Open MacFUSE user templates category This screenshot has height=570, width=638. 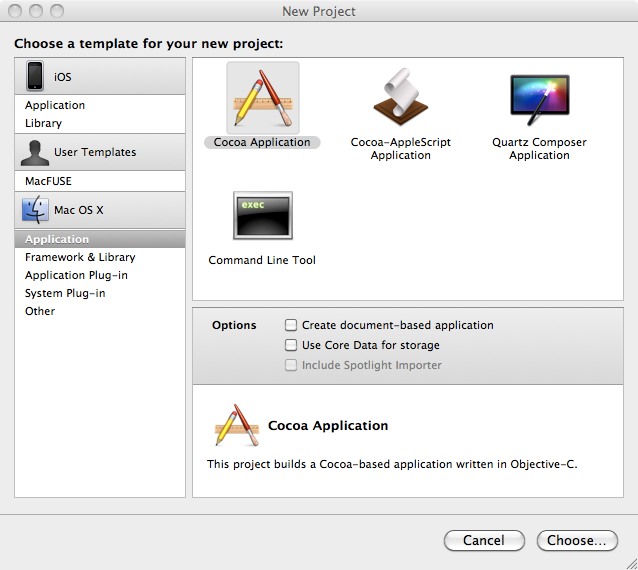[48, 181]
